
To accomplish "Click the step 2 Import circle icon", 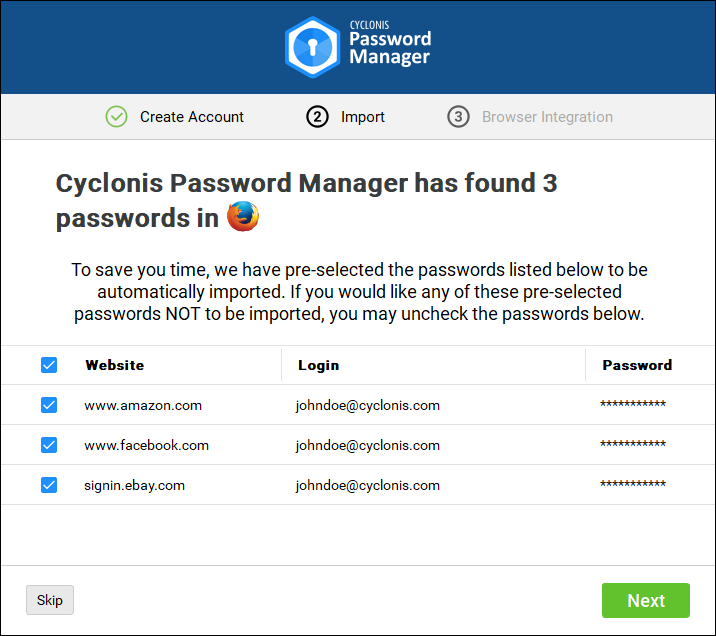I will 317,117.
